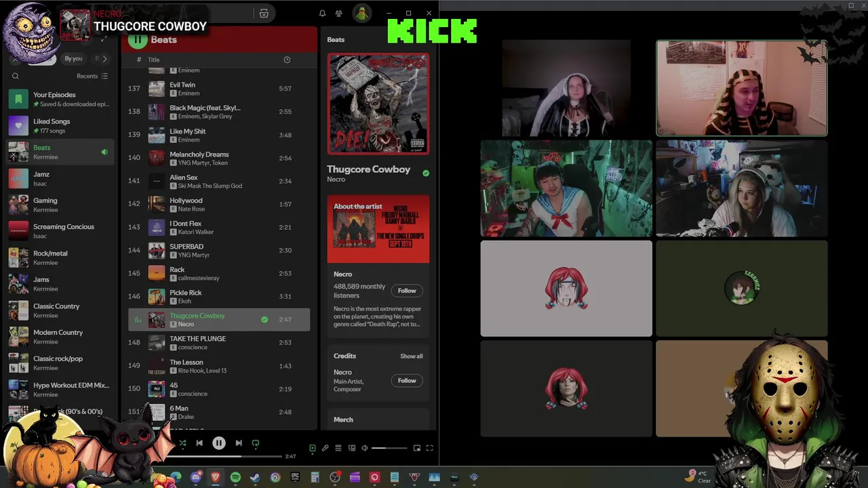Open connect to a device icon

[351, 448]
